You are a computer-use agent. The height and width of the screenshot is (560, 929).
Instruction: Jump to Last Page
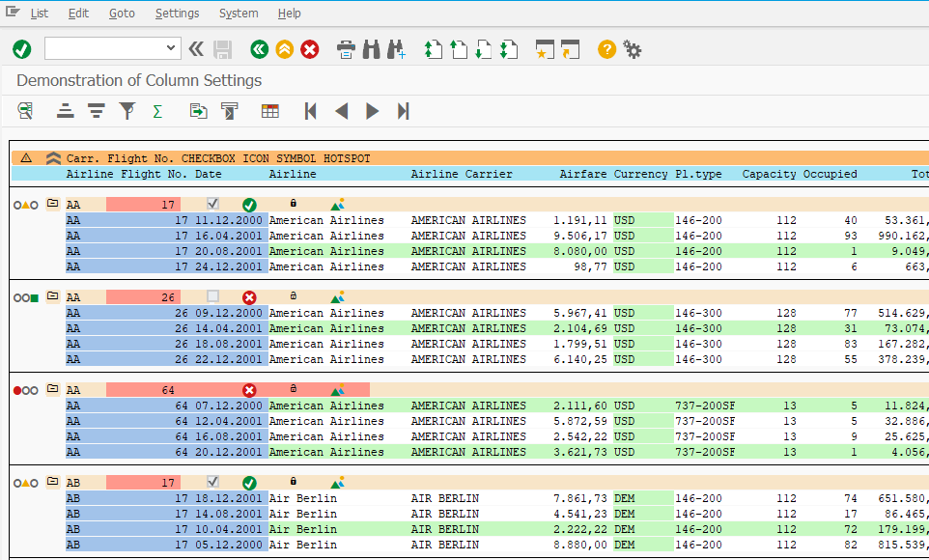click(x=509, y=49)
